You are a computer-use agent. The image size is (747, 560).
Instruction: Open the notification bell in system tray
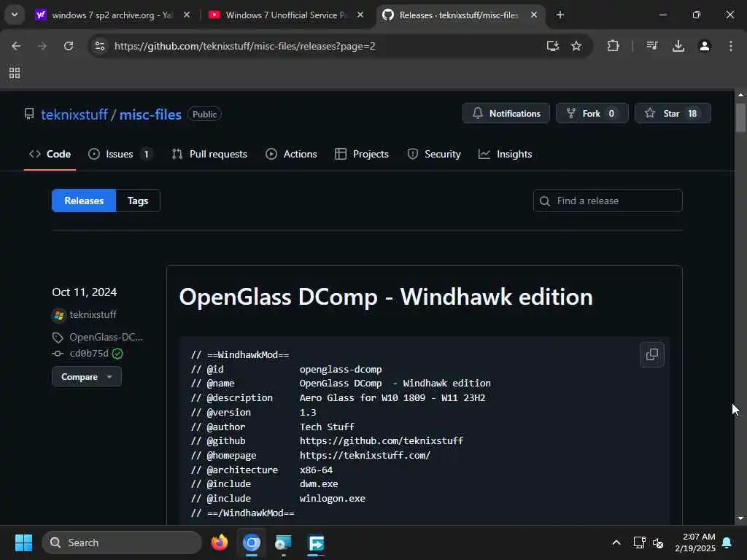point(727,542)
